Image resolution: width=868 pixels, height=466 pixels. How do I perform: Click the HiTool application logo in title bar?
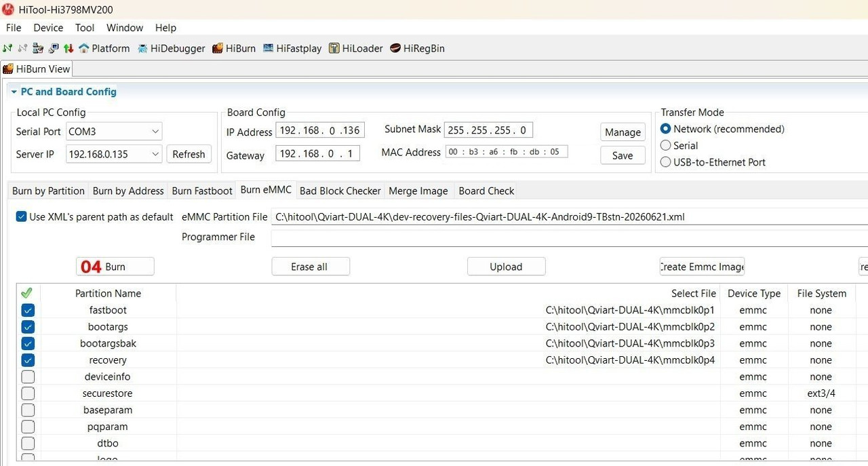8,9
